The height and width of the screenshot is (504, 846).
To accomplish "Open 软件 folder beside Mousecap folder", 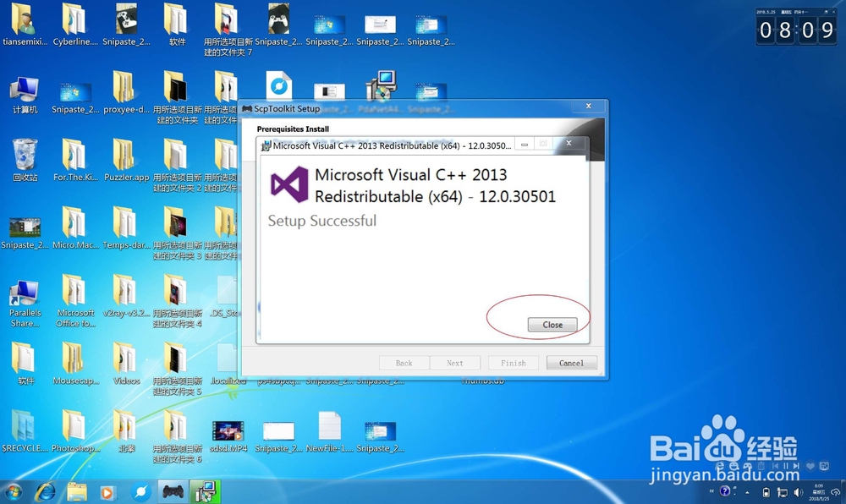I will [x=25, y=364].
